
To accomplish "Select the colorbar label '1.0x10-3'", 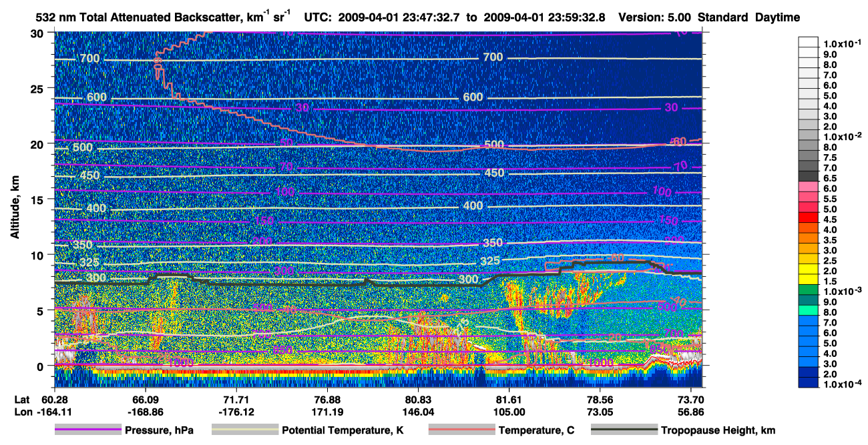I will [x=841, y=291].
